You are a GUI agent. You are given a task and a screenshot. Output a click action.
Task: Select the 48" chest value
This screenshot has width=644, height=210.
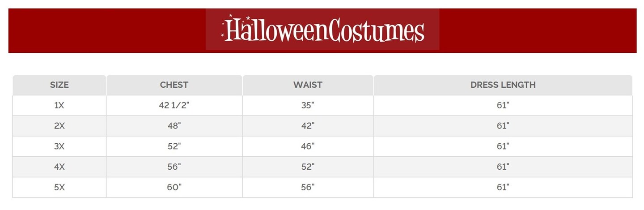(x=174, y=126)
